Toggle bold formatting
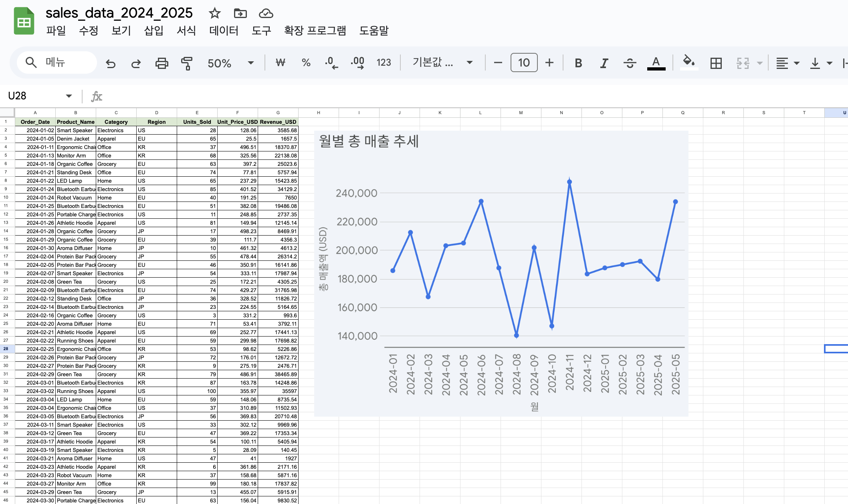Viewport: 848px width, 504px height. (578, 63)
